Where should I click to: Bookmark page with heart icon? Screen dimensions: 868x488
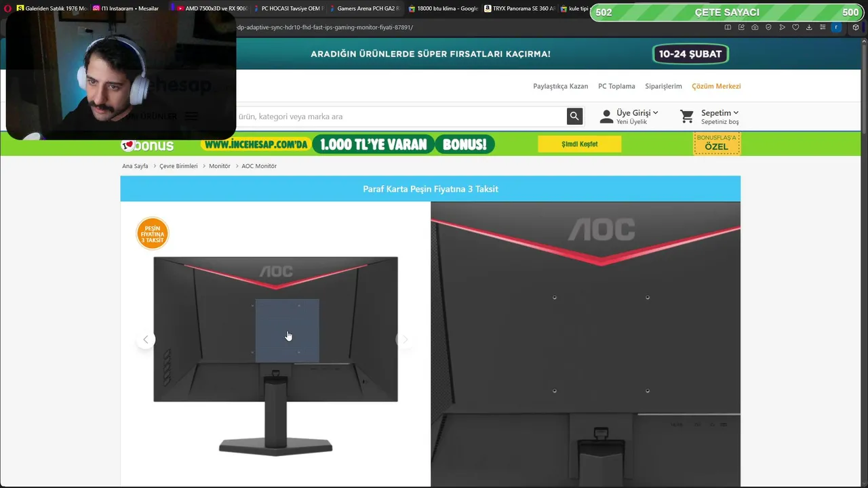click(795, 27)
